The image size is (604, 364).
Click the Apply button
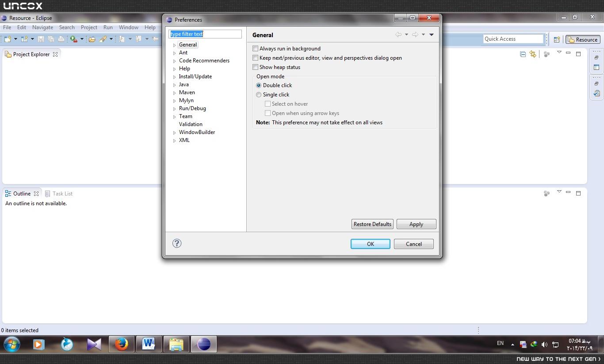tap(416, 224)
